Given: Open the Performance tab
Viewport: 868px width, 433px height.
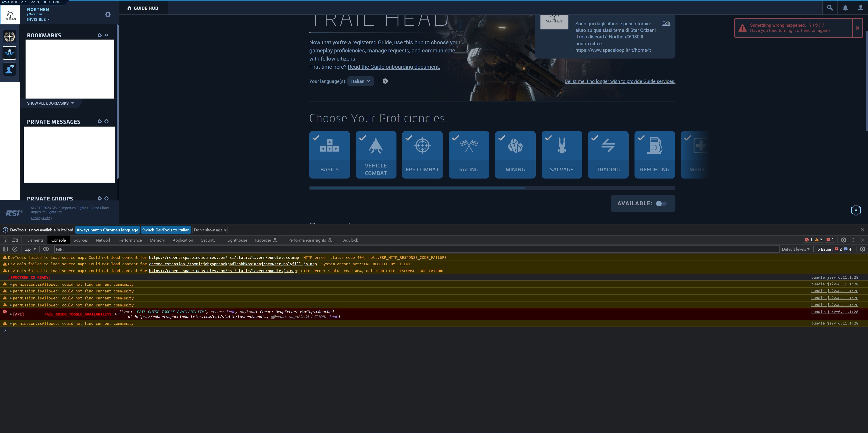Looking at the screenshot, I should point(130,240).
